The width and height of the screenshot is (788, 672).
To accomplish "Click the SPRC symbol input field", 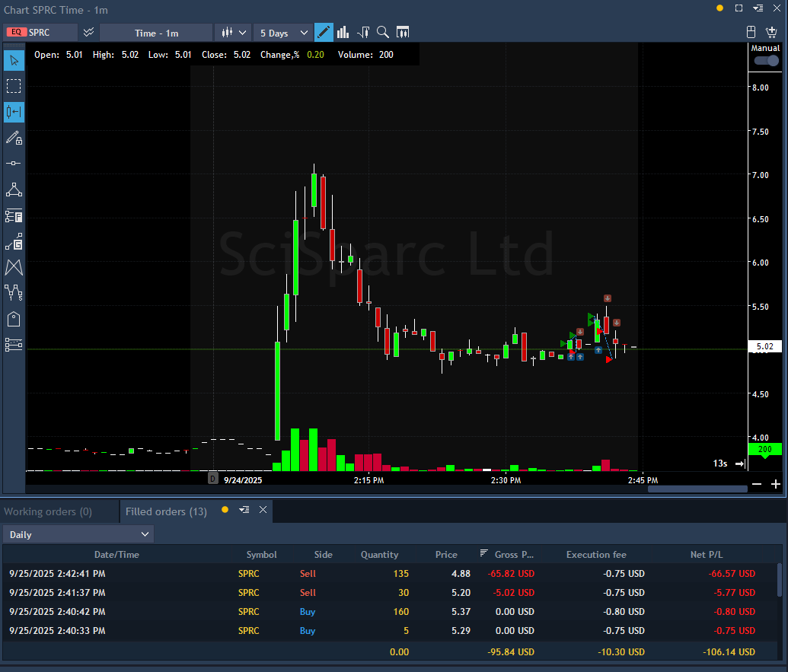I will coord(52,33).
